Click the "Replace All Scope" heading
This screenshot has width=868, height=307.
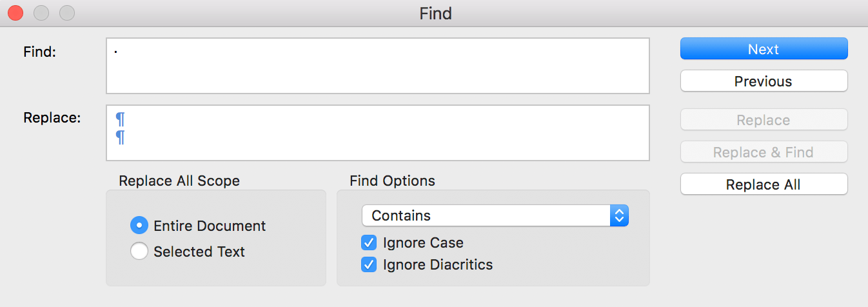(x=179, y=181)
